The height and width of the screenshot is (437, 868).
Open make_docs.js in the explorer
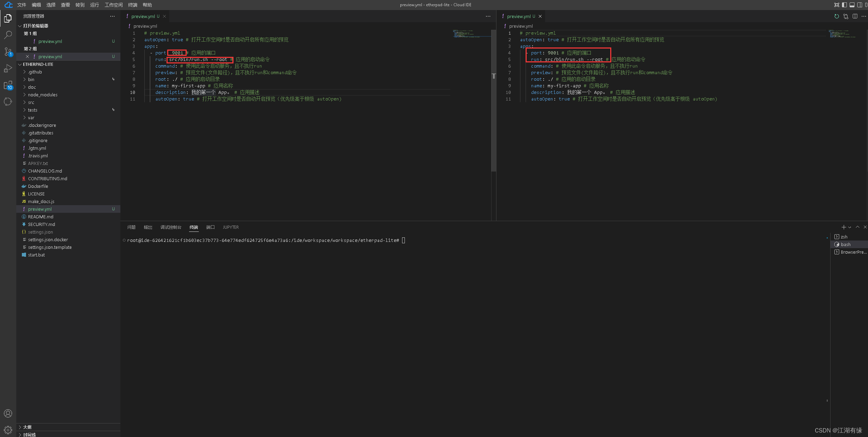click(68, 202)
